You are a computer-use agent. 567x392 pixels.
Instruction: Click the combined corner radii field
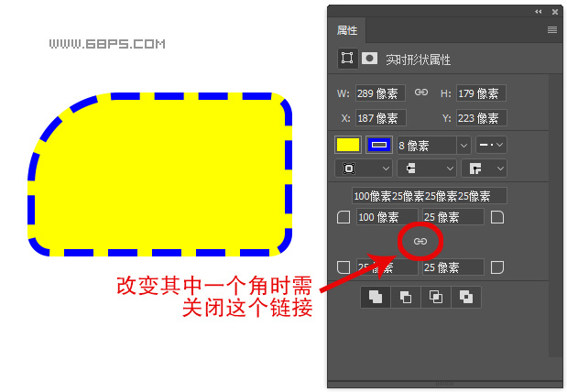click(x=430, y=196)
